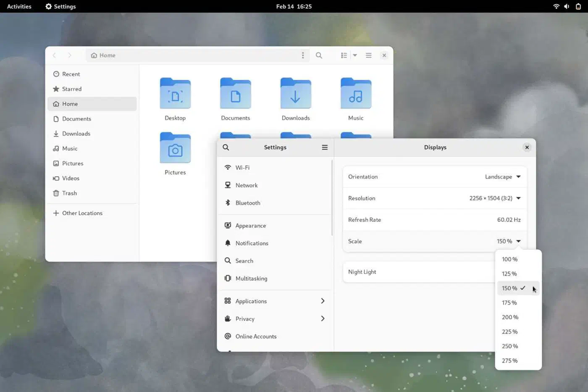
Task: Switch Files to list view icon
Action: 344,55
